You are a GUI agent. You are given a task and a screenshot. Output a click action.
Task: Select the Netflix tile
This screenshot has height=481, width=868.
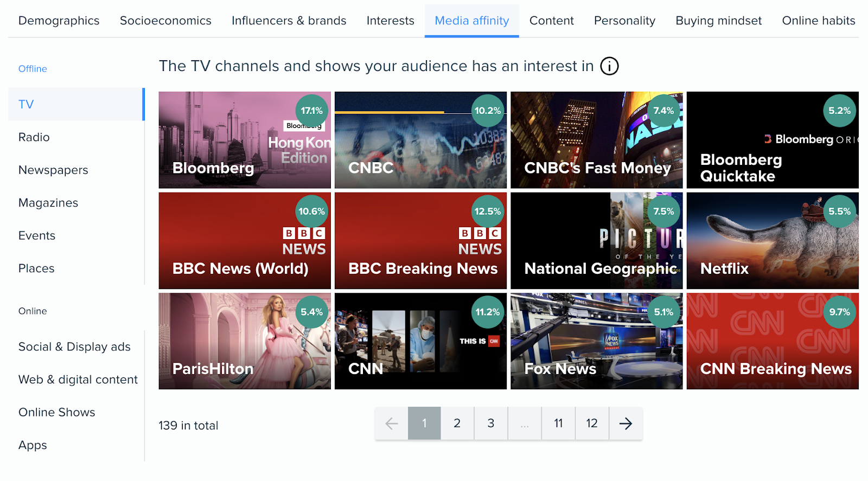pyautogui.click(x=772, y=241)
